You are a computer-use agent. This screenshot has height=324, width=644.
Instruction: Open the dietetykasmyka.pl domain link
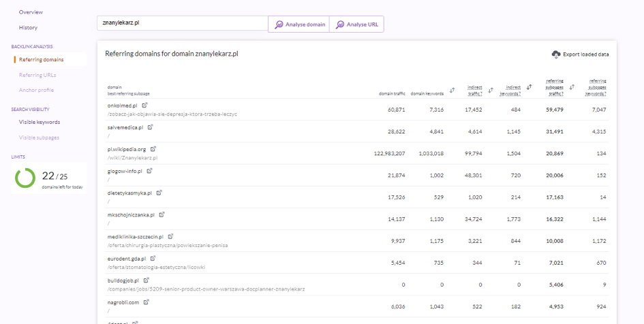[x=129, y=193]
